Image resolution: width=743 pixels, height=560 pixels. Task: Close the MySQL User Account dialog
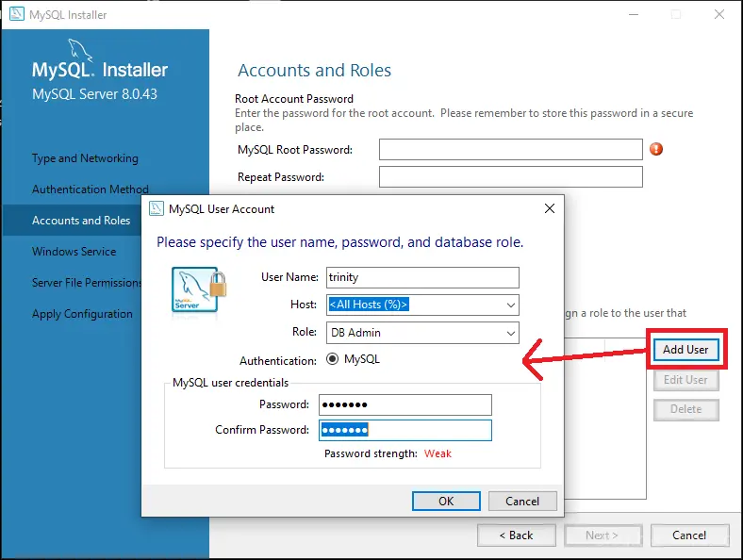[549, 208]
